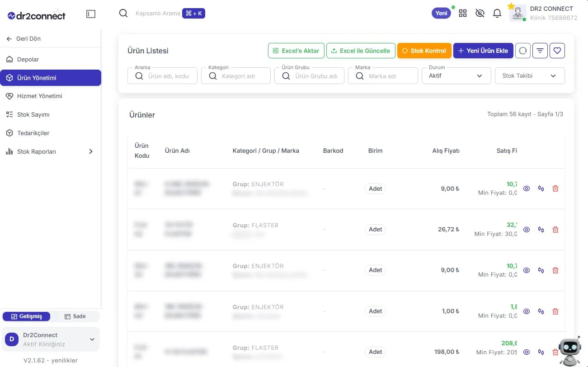Click the heart favorites icon button
Screen dimensions: 588x367
[557, 51]
